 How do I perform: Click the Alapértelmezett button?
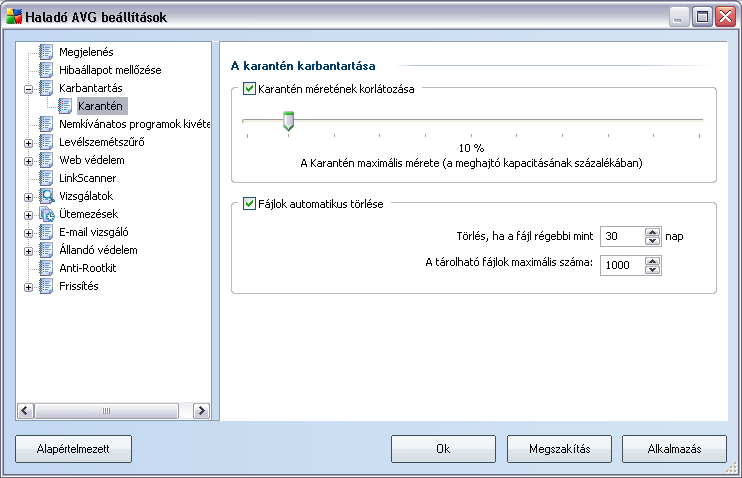click(73, 449)
